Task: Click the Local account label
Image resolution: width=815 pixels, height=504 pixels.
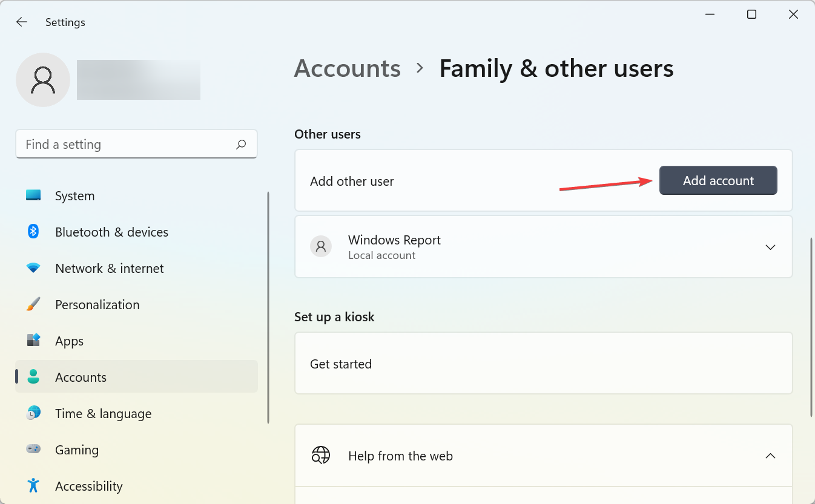Action: pos(381,255)
